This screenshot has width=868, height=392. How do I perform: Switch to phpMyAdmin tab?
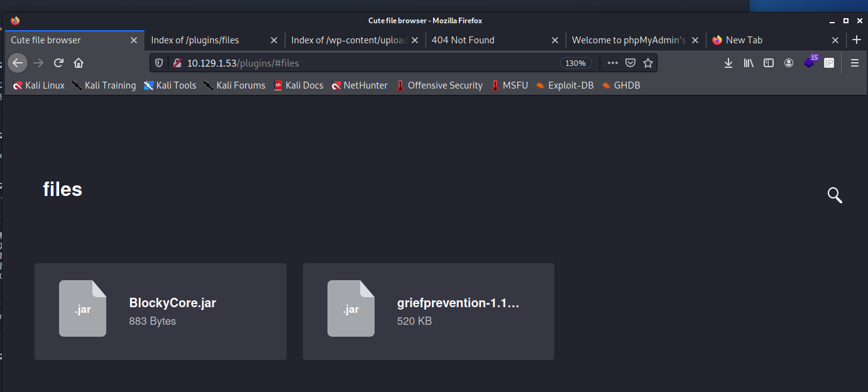629,40
